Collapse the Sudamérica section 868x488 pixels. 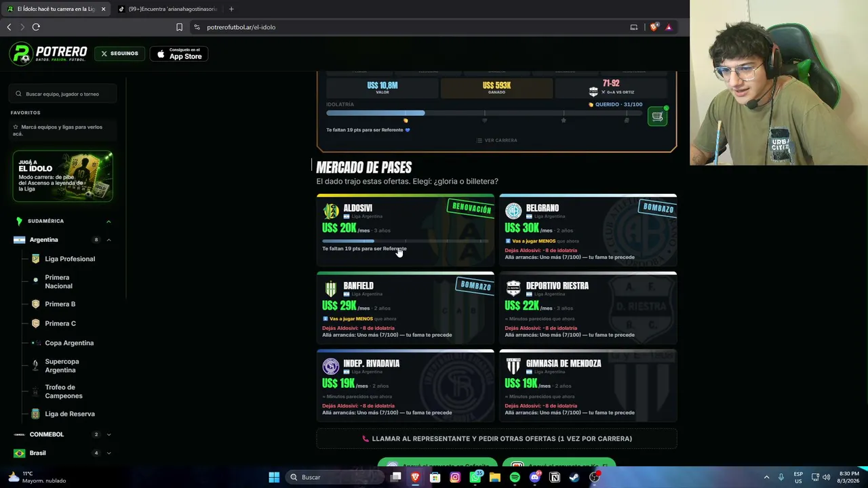[108, 221]
